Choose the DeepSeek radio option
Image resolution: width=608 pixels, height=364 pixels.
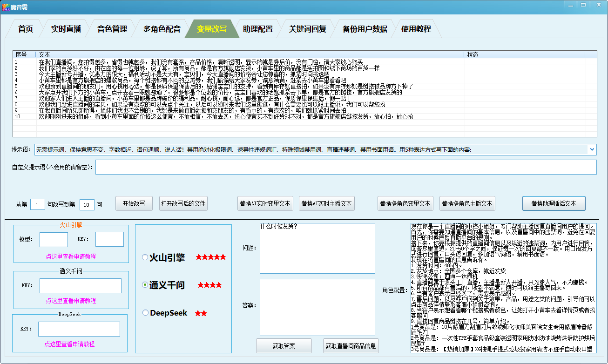pos(145,313)
